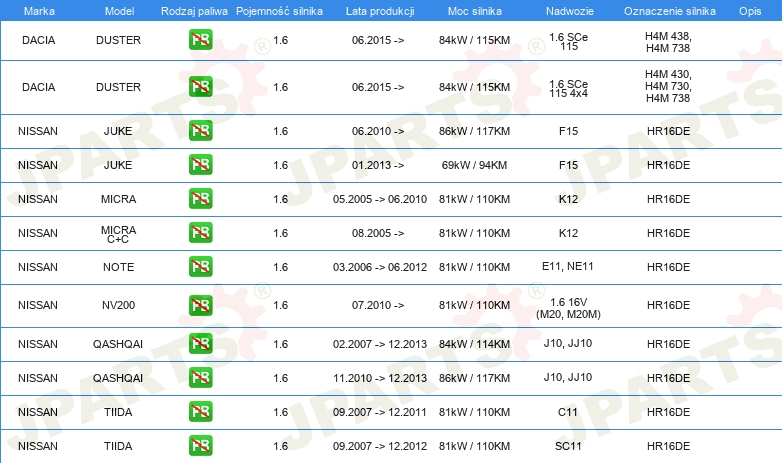
Task: Click the Lata produkcji column header
Action: pyautogui.click(x=378, y=9)
